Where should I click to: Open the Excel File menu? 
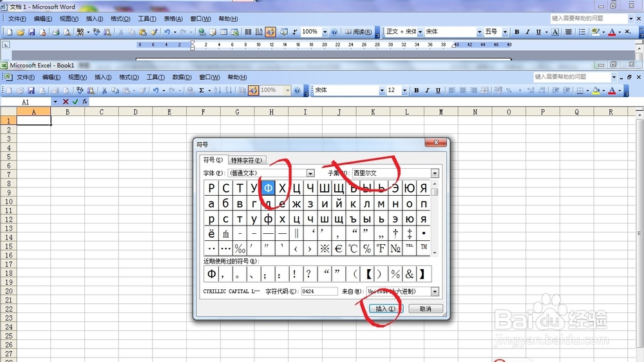click(26, 77)
